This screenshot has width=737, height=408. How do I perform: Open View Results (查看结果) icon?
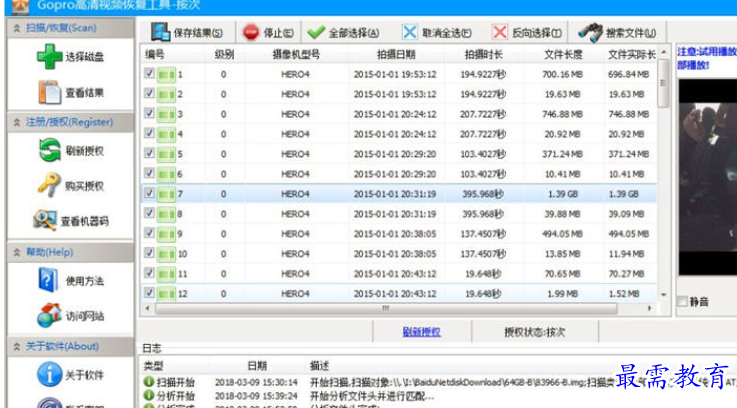pos(49,92)
